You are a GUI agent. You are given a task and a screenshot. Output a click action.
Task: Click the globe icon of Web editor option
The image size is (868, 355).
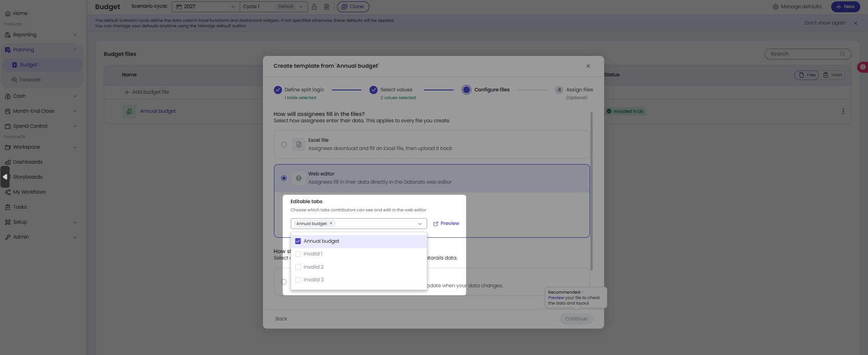tap(299, 178)
